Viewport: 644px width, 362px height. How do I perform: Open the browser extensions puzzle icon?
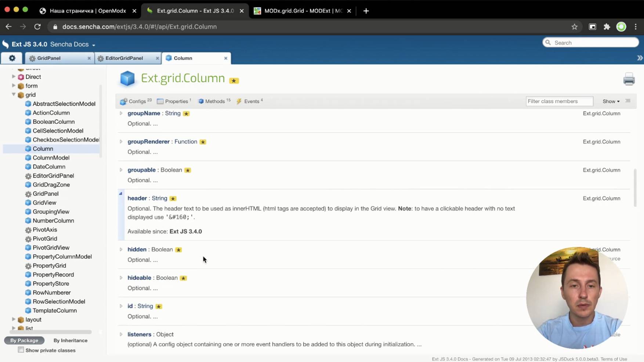[x=607, y=27]
